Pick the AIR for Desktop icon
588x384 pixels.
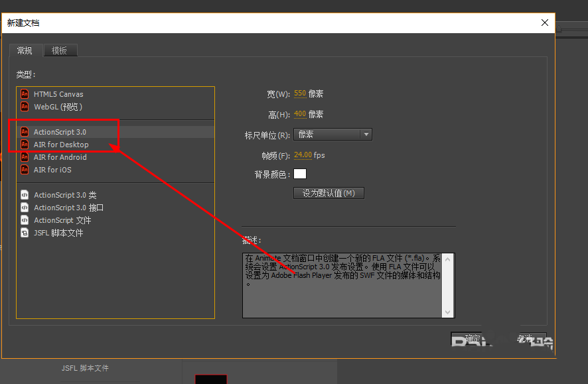25,144
